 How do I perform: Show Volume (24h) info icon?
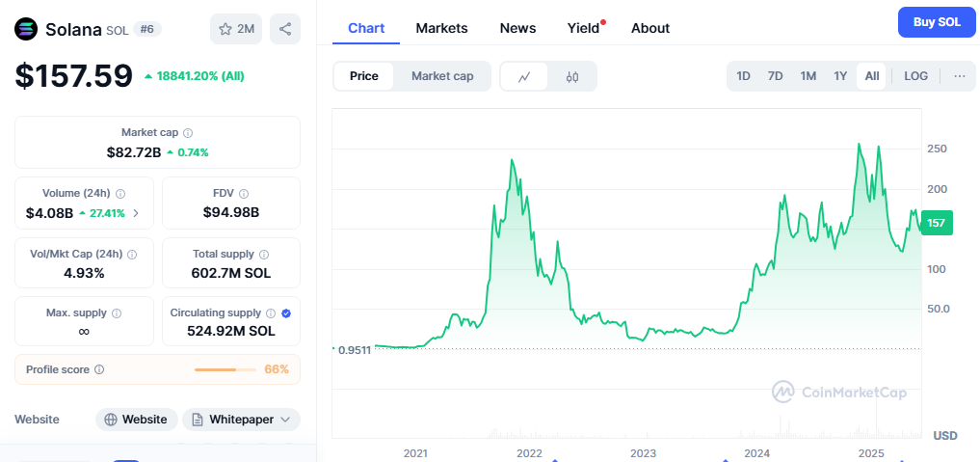tap(121, 194)
